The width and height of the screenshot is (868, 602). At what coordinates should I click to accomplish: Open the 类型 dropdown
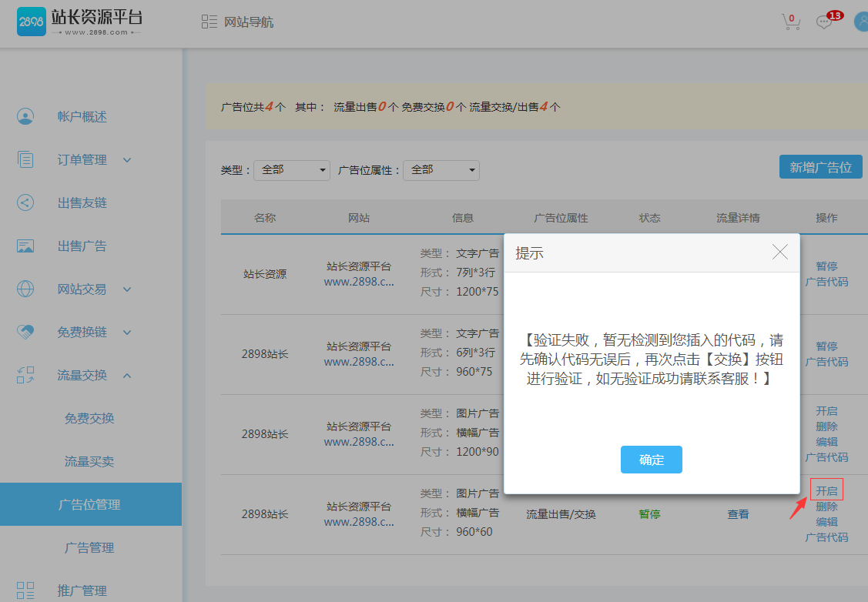coord(292,170)
